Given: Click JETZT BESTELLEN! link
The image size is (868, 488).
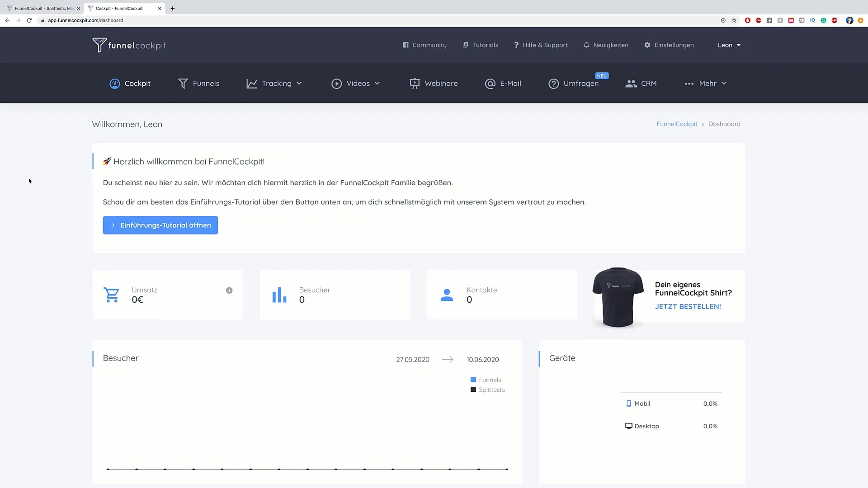Looking at the screenshot, I should point(688,306).
